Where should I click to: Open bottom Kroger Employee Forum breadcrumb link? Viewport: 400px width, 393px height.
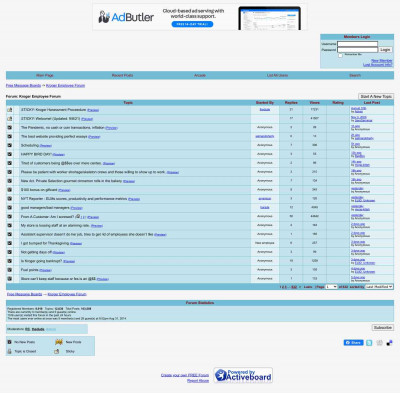pyautogui.click(x=67, y=294)
